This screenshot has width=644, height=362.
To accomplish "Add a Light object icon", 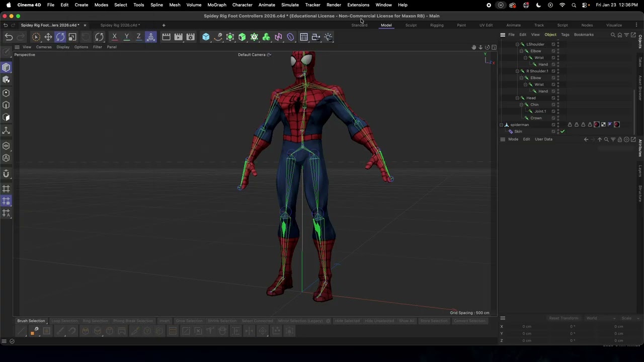I will [328, 37].
